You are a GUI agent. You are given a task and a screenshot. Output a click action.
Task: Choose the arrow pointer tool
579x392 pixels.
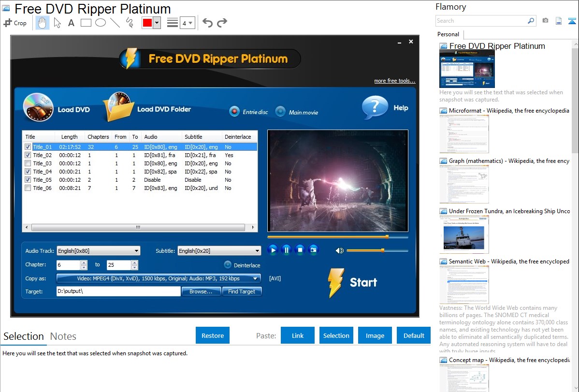click(57, 23)
